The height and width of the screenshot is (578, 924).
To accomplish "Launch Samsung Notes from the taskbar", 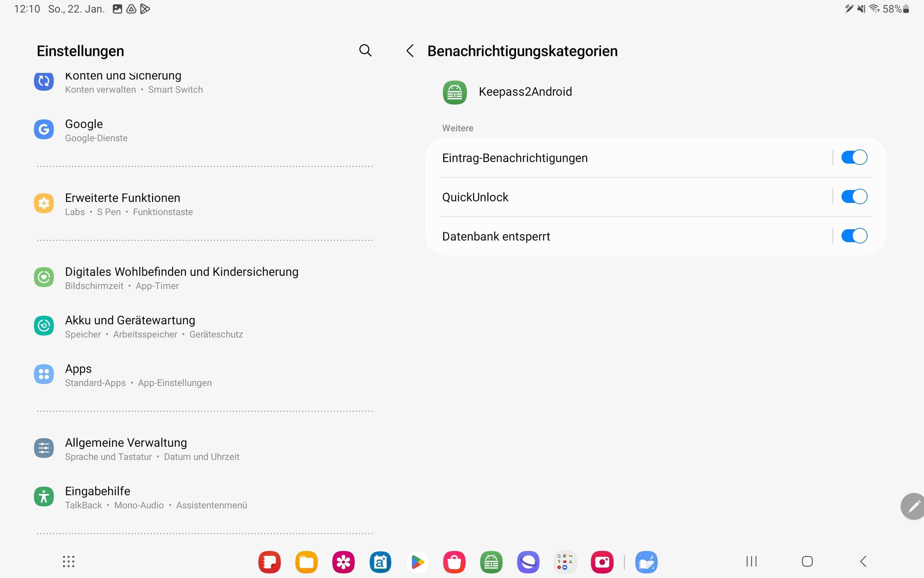I will [x=269, y=562].
